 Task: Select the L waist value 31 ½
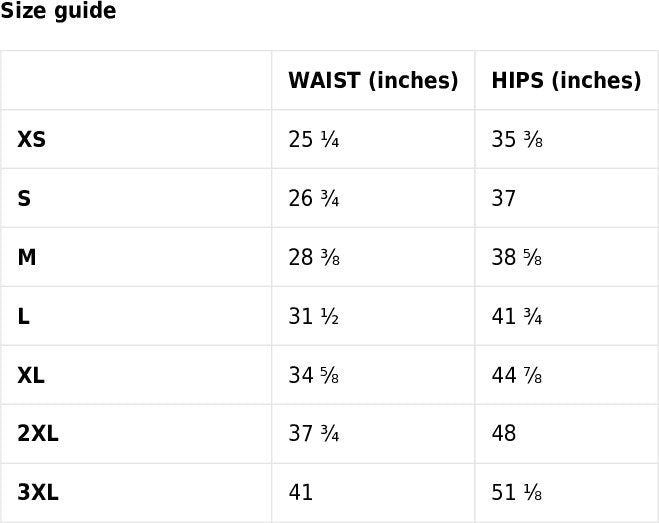(x=314, y=317)
